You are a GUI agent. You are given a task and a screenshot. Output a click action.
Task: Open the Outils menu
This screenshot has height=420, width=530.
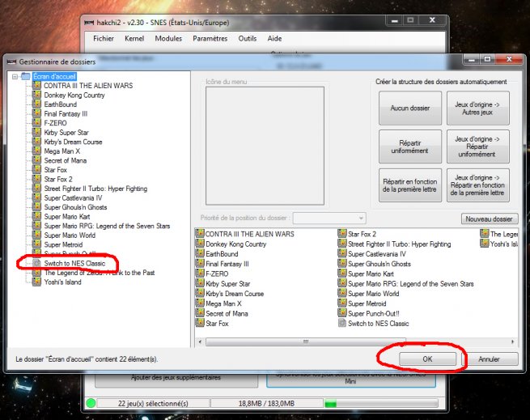click(247, 38)
